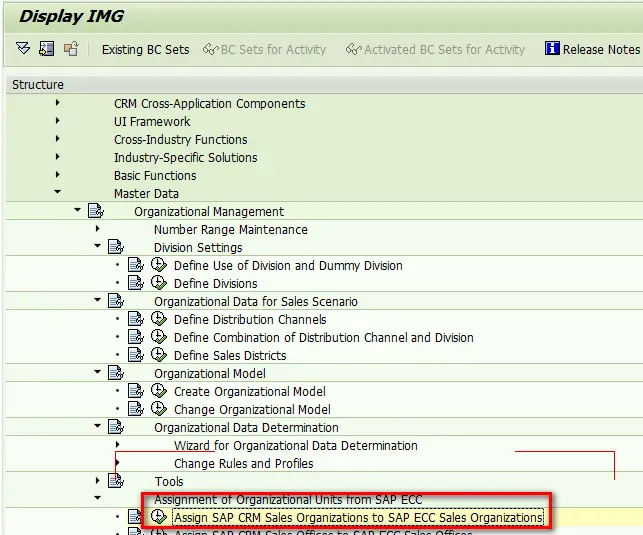Expand Cross-Industry Functions node
The height and width of the screenshot is (535, 643).
[57, 139]
